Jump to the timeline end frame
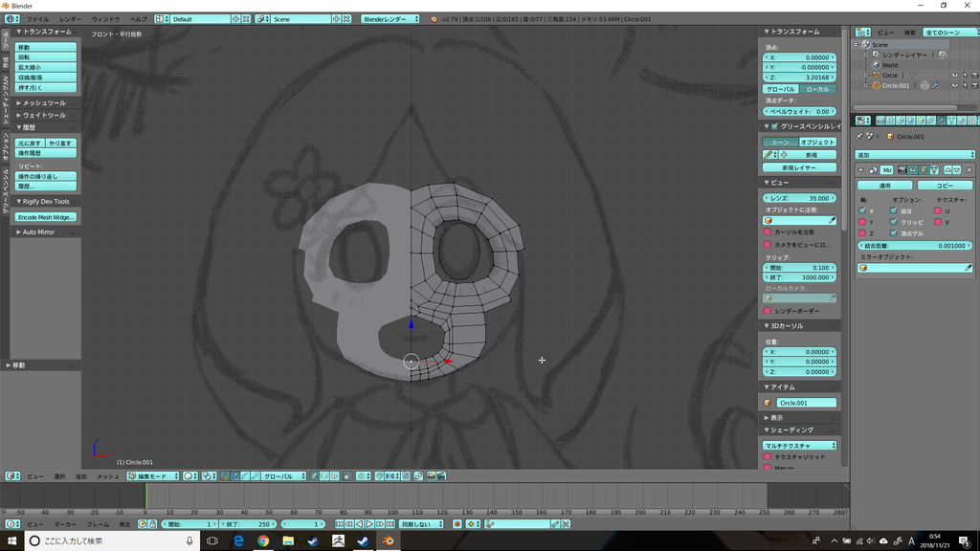 [390, 524]
